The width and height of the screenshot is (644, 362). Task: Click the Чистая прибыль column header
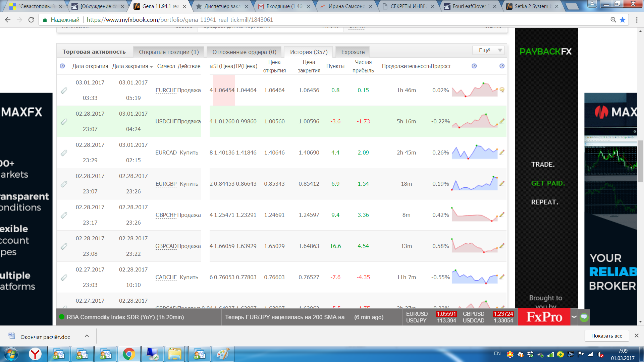363,66
